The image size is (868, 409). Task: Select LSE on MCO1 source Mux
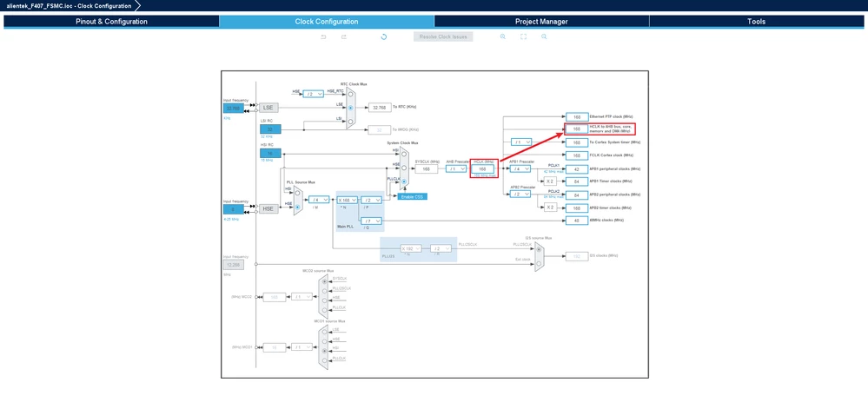tap(324, 332)
